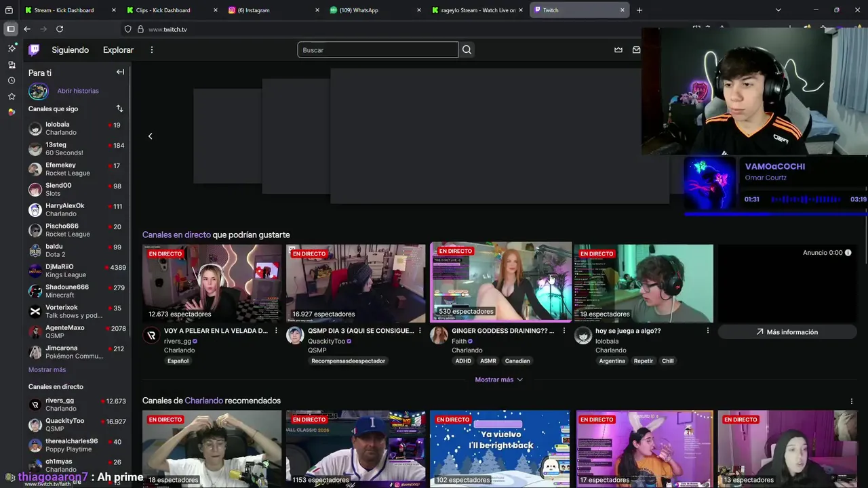
Task: Click the ASMR tag
Action: 488,361
